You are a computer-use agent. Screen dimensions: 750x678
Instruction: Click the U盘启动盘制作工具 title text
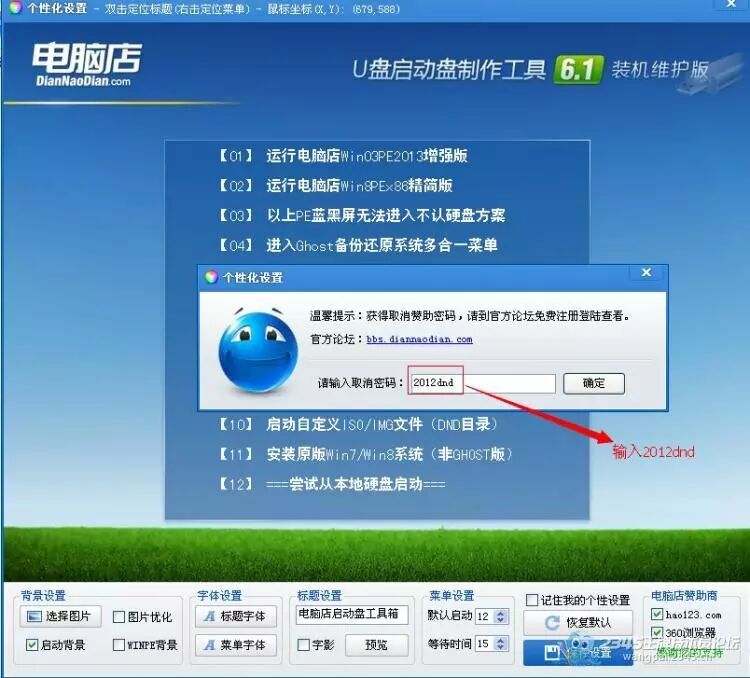pyautogui.click(x=449, y=70)
